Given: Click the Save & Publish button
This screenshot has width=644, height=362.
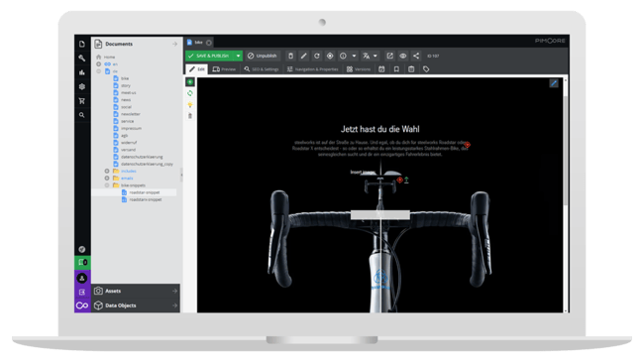Looking at the screenshot, I should 210,56.
